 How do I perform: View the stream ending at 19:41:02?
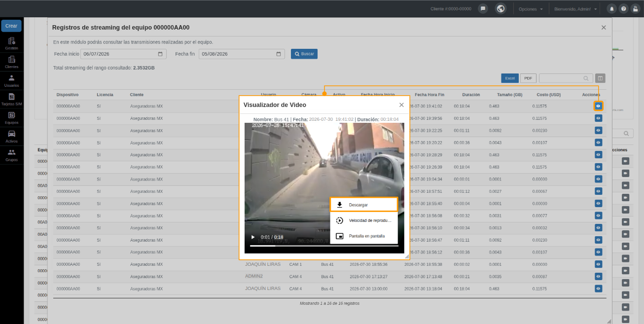598,106
